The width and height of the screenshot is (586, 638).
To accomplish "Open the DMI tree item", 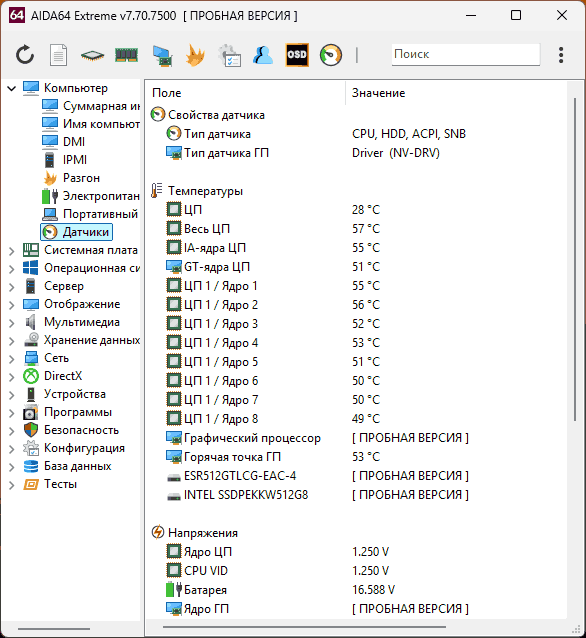I will (63, 142).
